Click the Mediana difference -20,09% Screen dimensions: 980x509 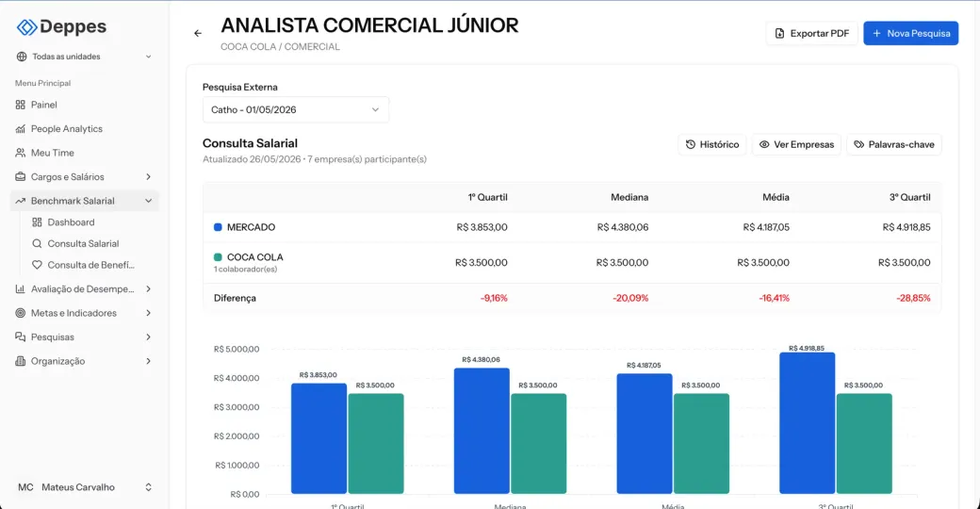tap(630, 298)
